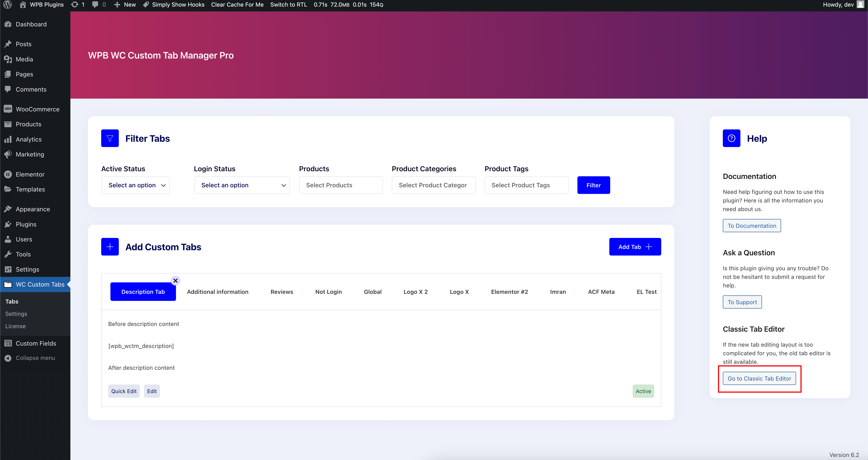
Task: Click the Marketing megaphone icon
Action: point(8,155)
